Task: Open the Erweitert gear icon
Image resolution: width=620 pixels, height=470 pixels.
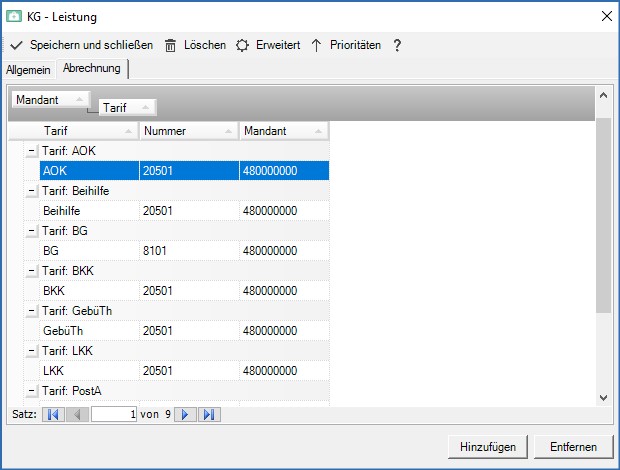Action: click(x=242, y=46)
